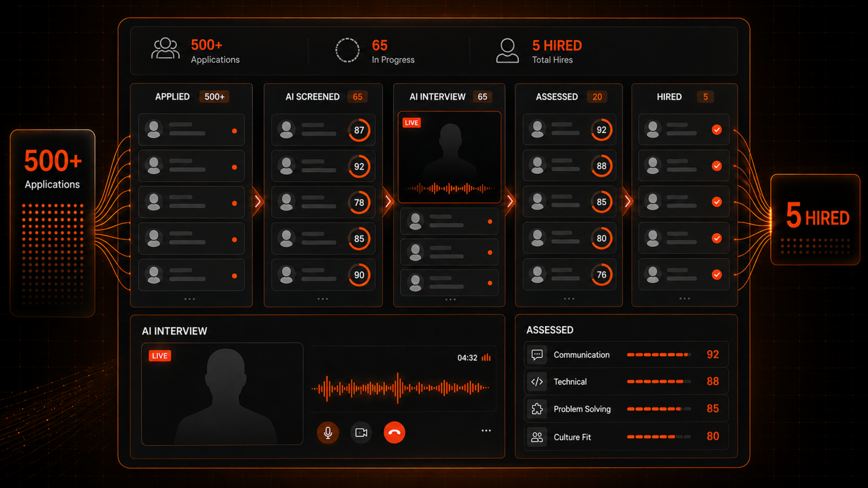Click the Applications group people icon

(165, 49)
